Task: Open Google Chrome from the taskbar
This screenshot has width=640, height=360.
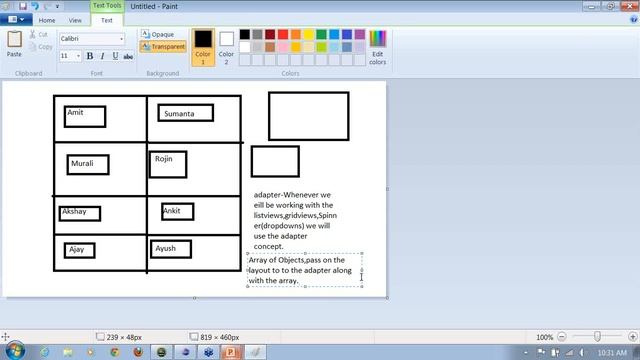Action: tap(115, 352)
